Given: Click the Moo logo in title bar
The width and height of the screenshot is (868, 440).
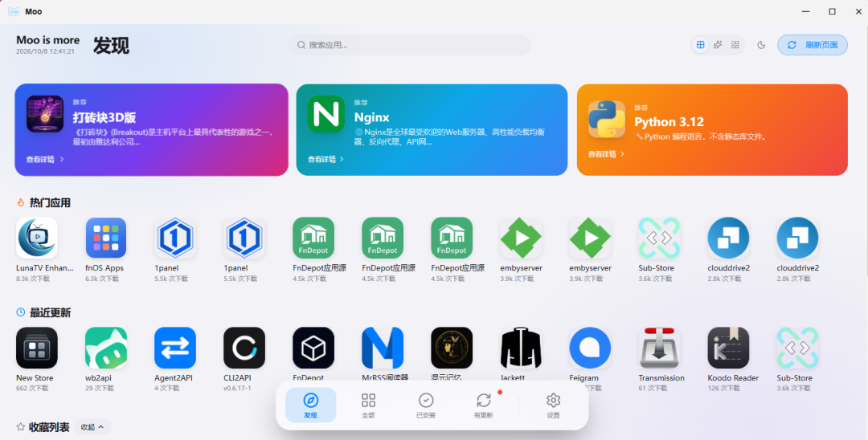Looking at the screenshot, I should click(14, 11).
